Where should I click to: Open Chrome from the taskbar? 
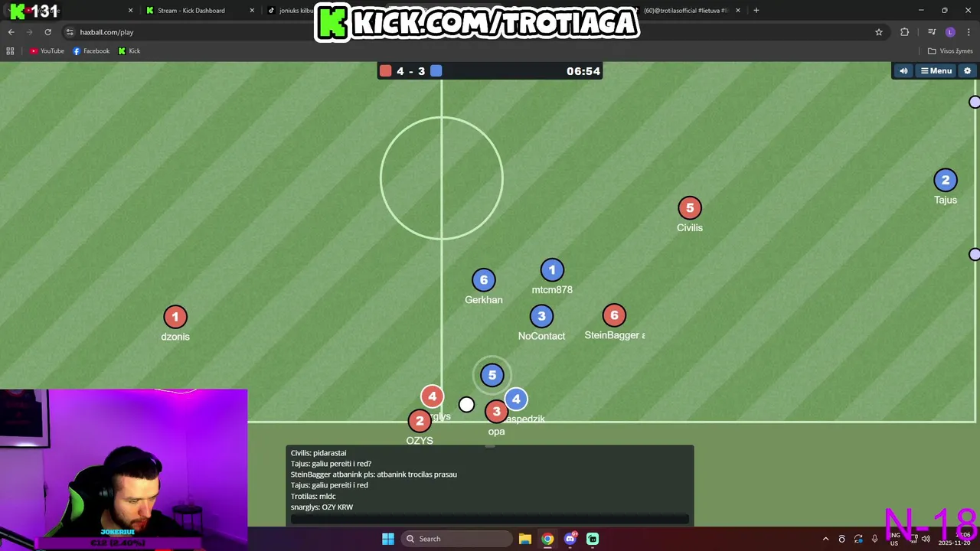coord(547,539)
